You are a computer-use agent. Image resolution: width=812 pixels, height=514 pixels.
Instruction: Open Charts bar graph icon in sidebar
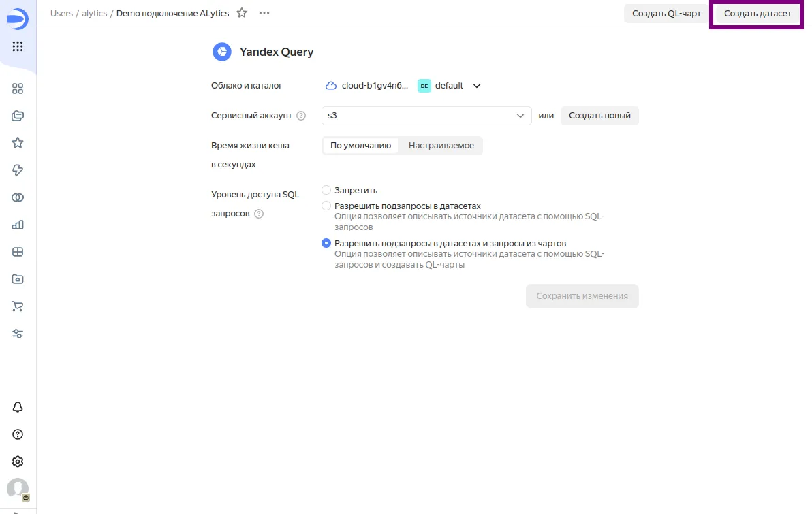pyautogui.click(x=18, y=225)
